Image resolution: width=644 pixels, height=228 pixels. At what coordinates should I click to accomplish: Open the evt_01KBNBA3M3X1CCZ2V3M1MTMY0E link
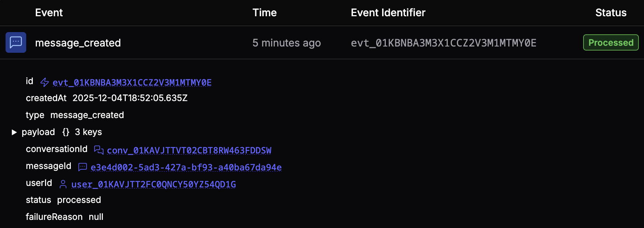point(132,82)
